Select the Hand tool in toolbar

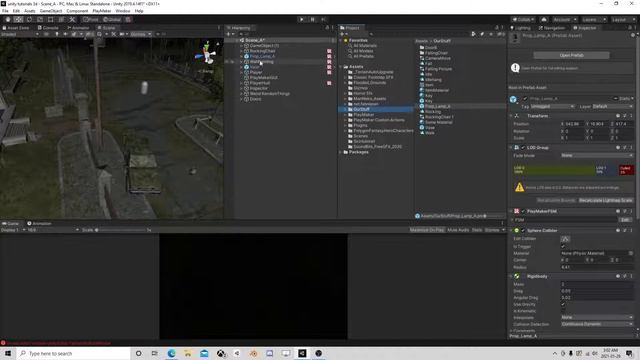tap(8, 19)
